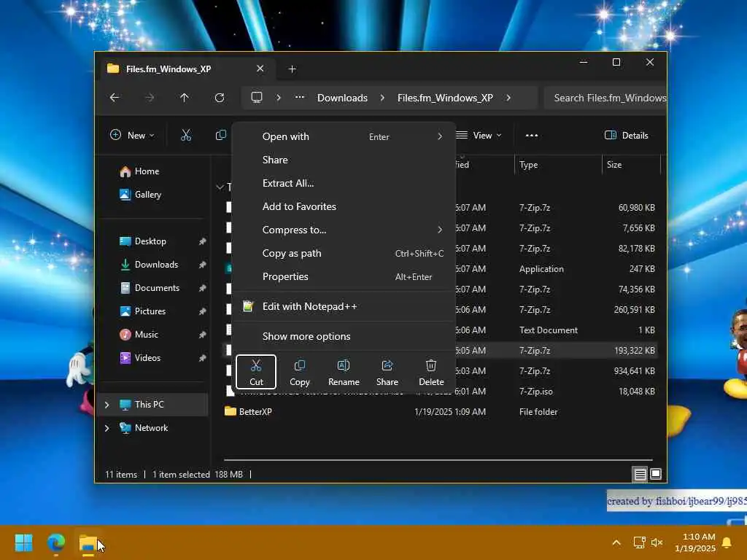The image size is (747, 560).
Task: Click chevron after Files.fm_Windows_XP breadcrumb
Action: pos(508,98)
